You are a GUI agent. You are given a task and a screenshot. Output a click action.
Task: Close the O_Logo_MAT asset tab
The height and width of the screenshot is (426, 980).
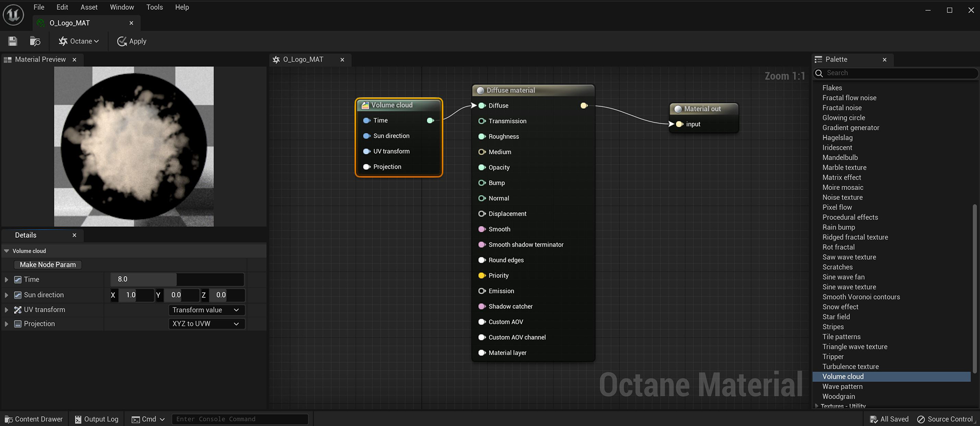[x=131, y=23]
